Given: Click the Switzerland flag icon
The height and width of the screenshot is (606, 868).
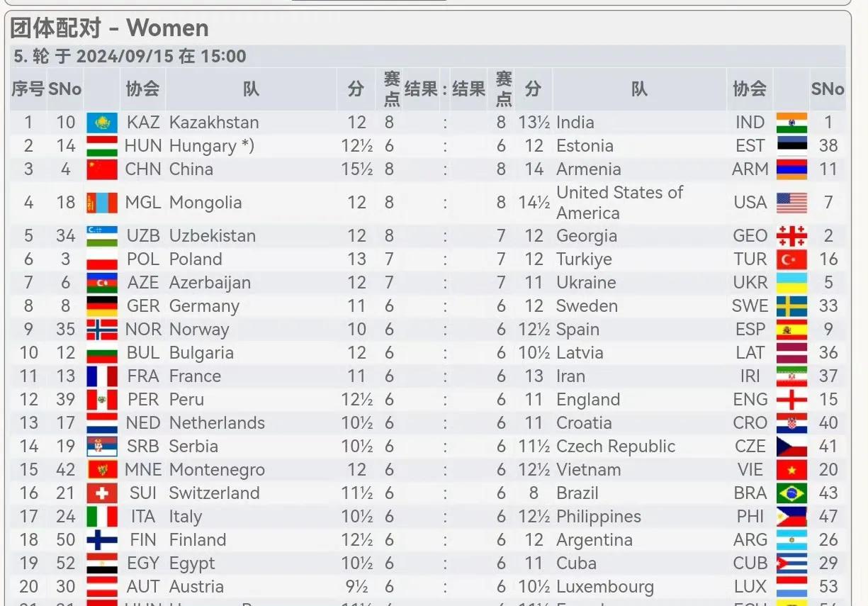Looking at the screenshot, I should 102,493.
